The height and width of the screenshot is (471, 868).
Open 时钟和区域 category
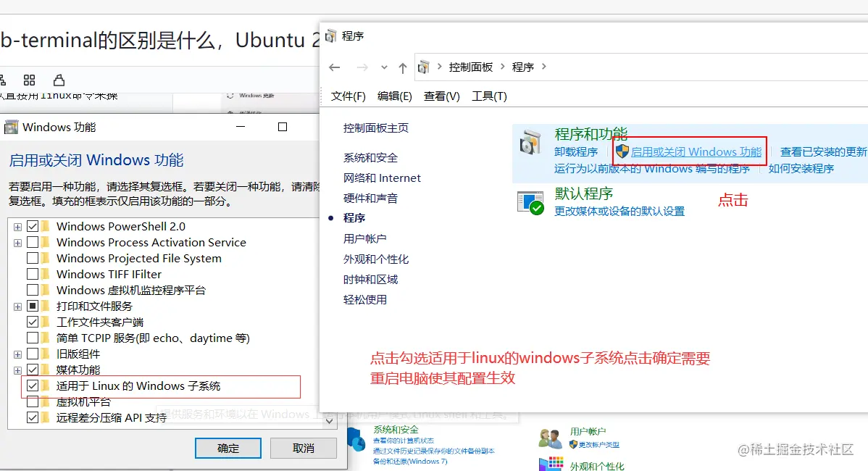click(370, 280)
